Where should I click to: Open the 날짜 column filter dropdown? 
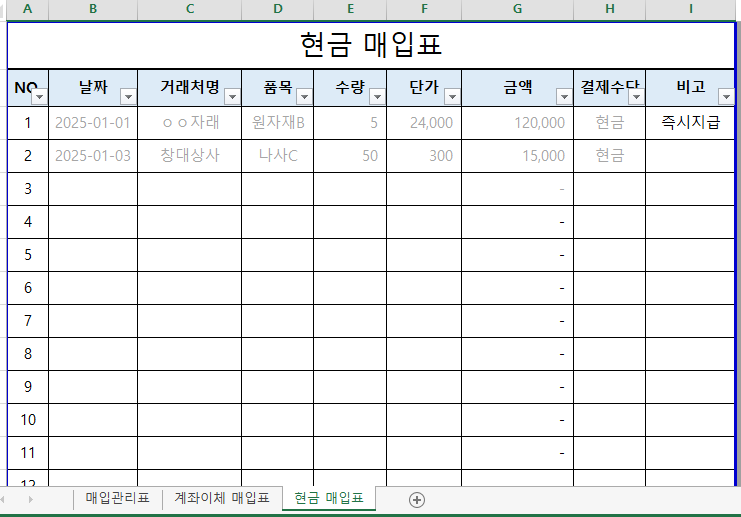128,97
